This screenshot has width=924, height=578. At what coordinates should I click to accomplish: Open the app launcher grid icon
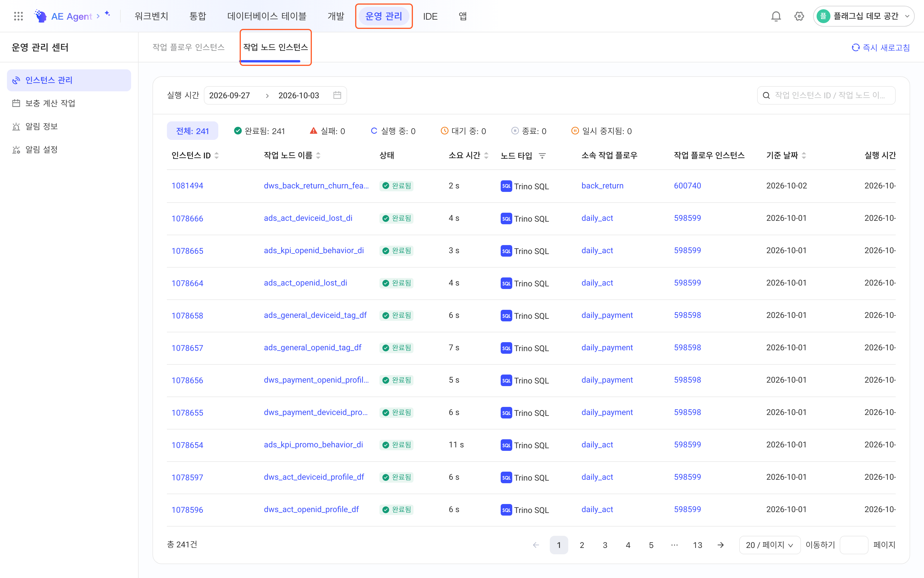coord(18,16)
